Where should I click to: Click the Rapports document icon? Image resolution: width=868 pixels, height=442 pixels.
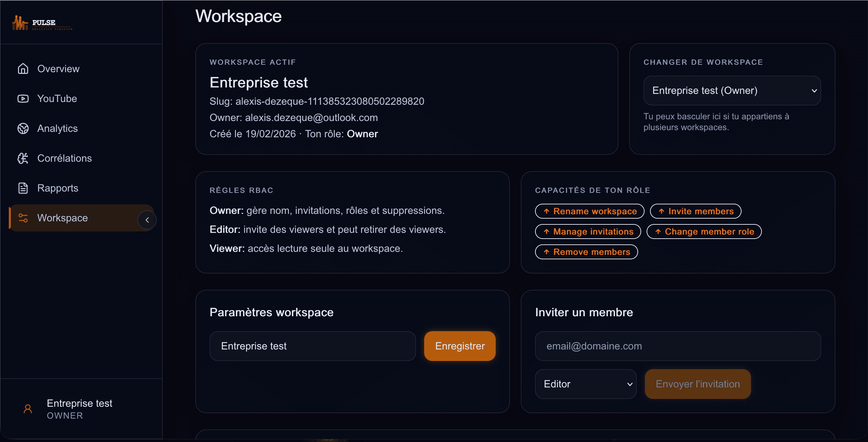coord(23,188)
